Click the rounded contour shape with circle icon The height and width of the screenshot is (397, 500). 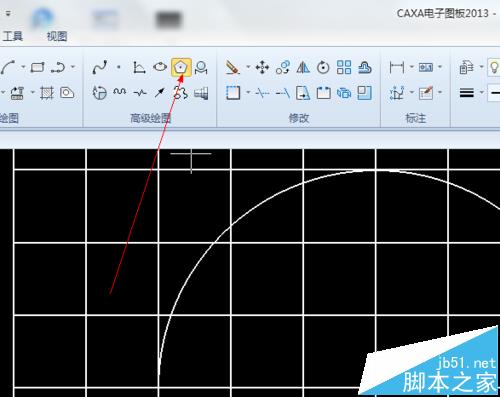(67, 93)
